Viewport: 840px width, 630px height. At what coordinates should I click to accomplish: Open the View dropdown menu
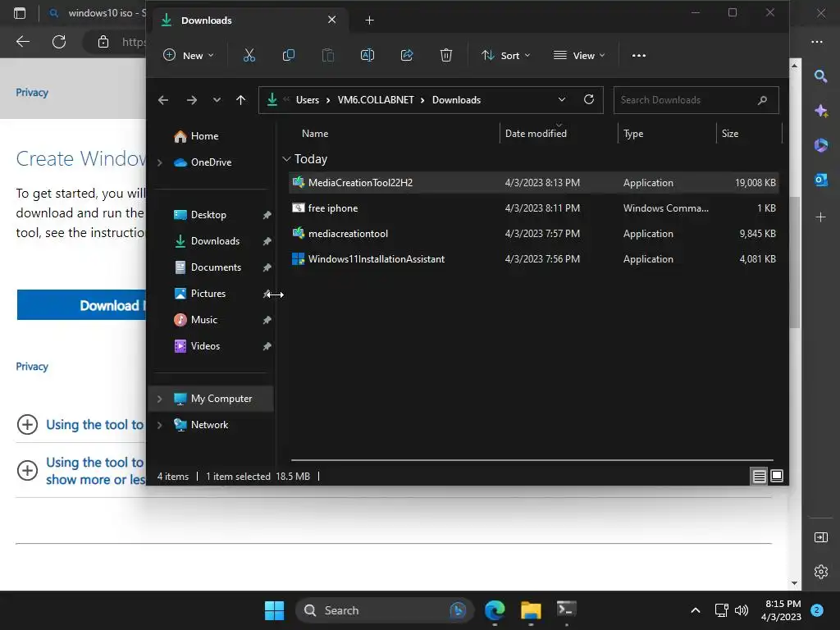[579, 55]
